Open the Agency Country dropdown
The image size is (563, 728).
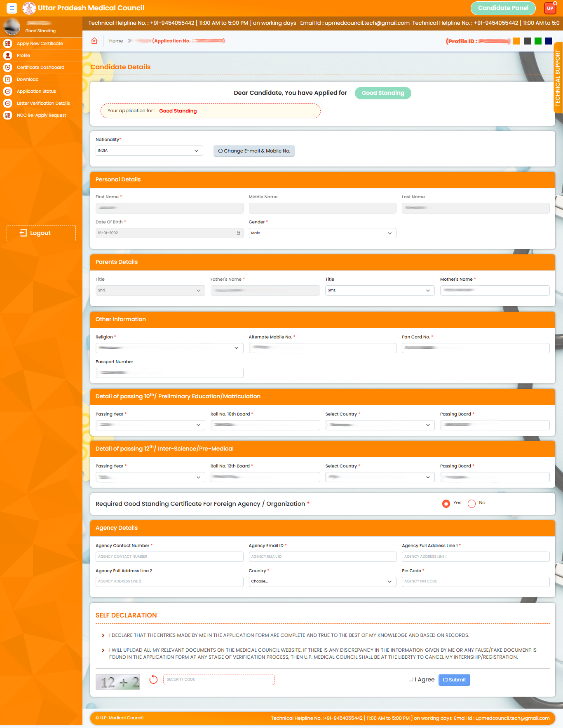click(322, 582)
